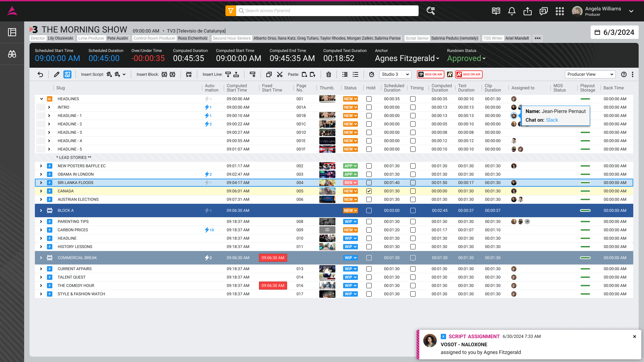This screenshot has width=644, height=362.
Task: Open the Producer View dropdown
Action: click(590, 74)
